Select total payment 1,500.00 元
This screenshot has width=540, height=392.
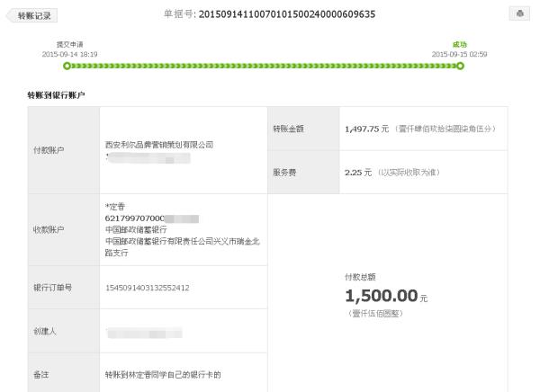coord(386,296)
